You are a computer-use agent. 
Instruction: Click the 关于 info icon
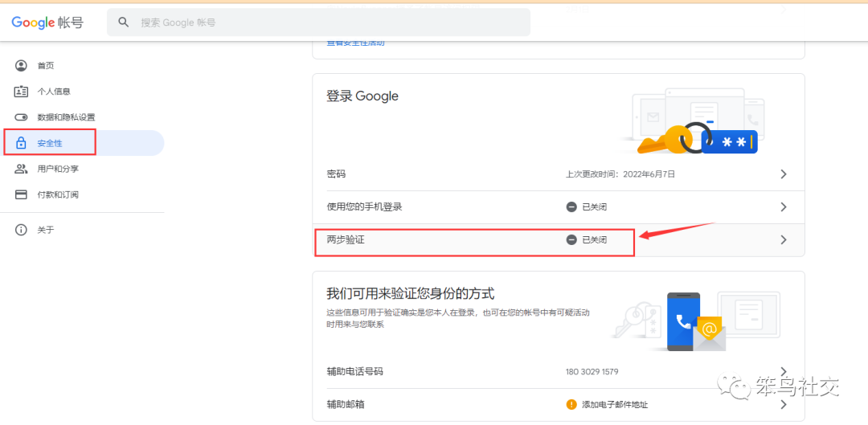[21, 230]
